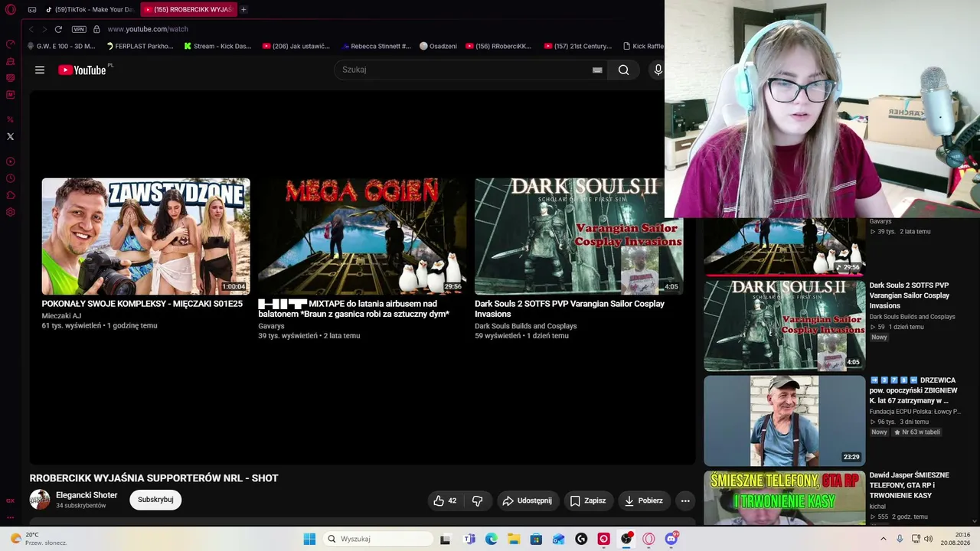Click the YouTube search magnifier button

pyautogui.click(x=623, y=70)
